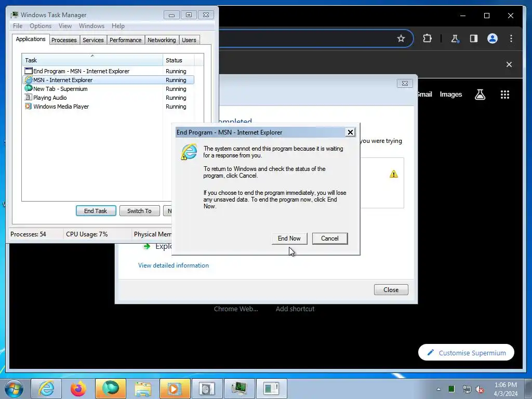
Task: Bookmark page with the star icon
Action: 401,38
